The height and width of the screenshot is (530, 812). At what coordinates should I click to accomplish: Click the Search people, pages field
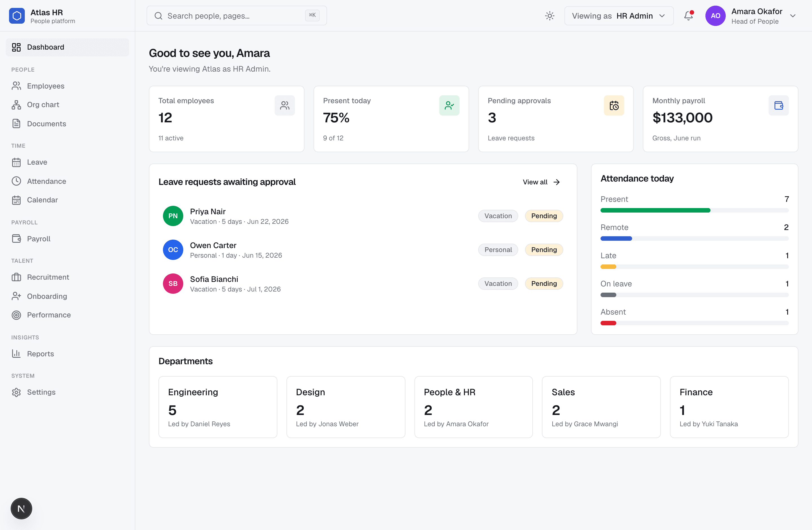237,16
